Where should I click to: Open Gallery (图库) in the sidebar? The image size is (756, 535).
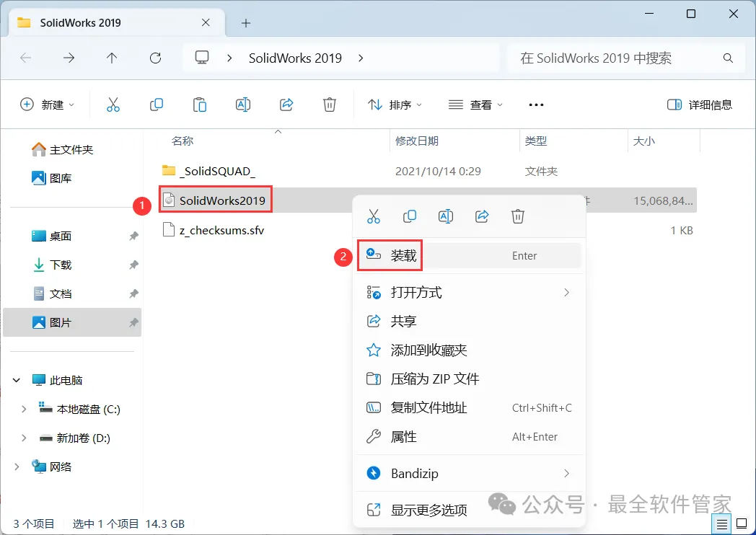51,178
